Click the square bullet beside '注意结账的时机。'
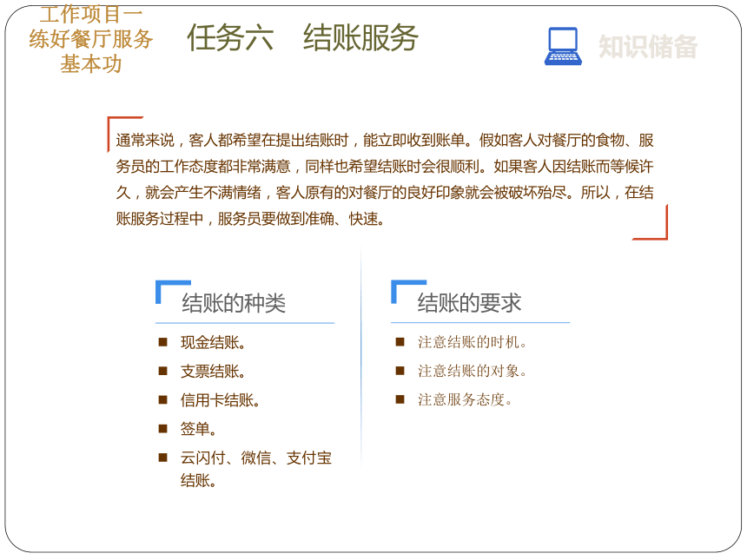Image resolution: width=747 pixels, height=560 pixels. tap(400, 342)
